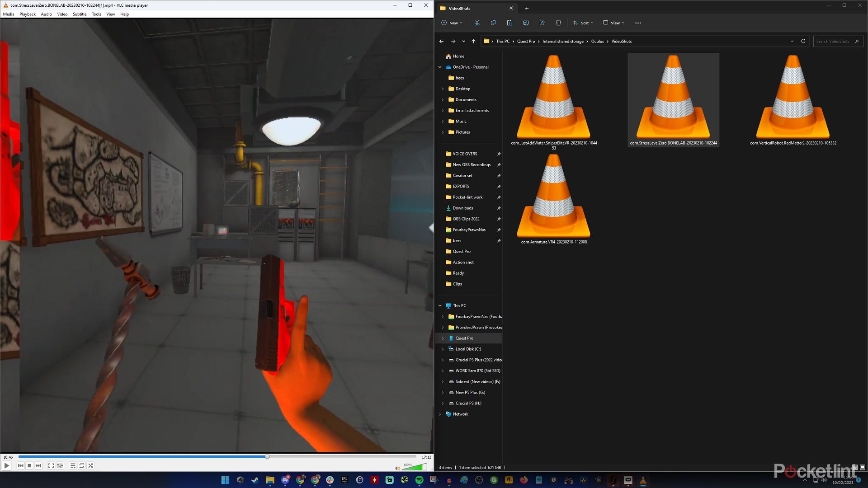
Task: Open Steam from the taskbar
Action: tap(255, 480)
